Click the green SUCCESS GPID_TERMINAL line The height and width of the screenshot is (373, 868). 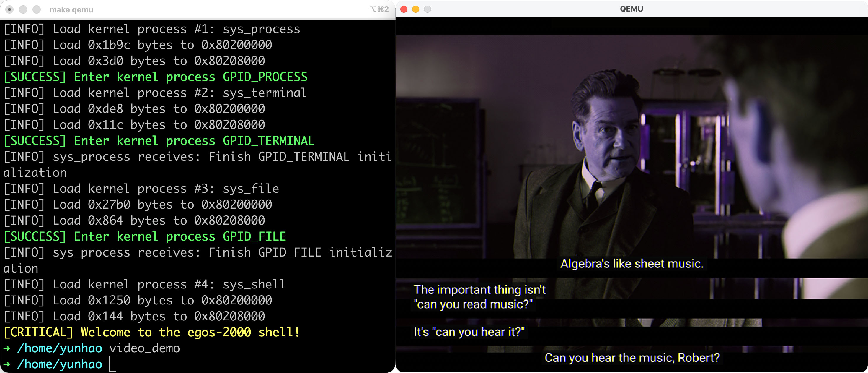point(158,141)
